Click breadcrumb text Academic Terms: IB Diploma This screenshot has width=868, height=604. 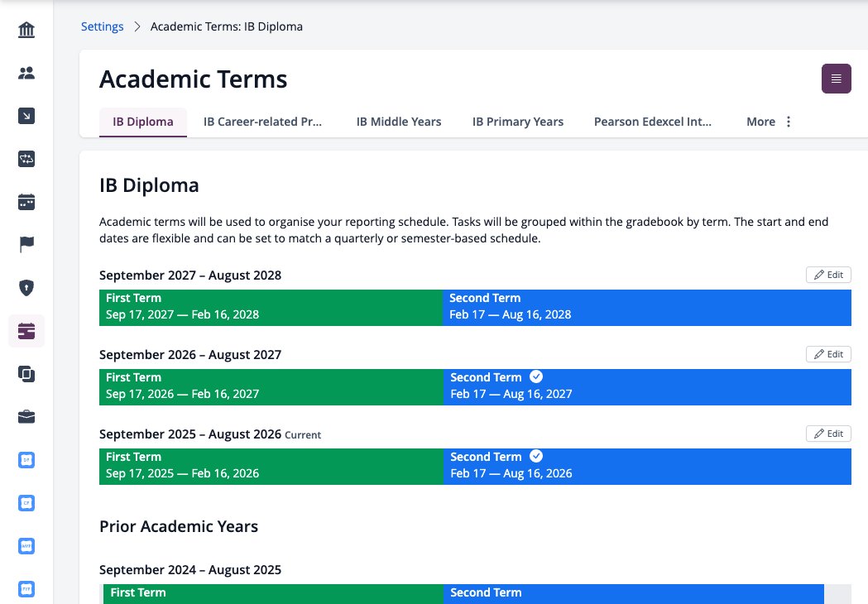pyautogui.click(x=227, y=26)
